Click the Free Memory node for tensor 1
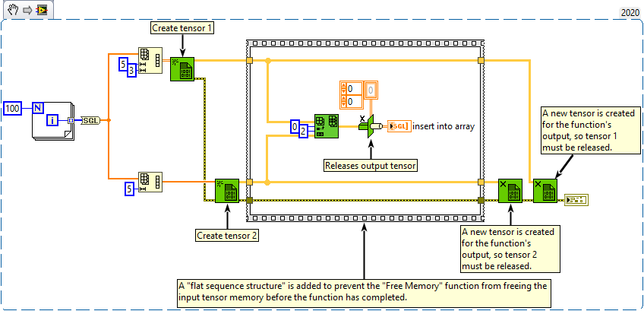The width and height of the screenshot is (644, 311). point(545,190)
